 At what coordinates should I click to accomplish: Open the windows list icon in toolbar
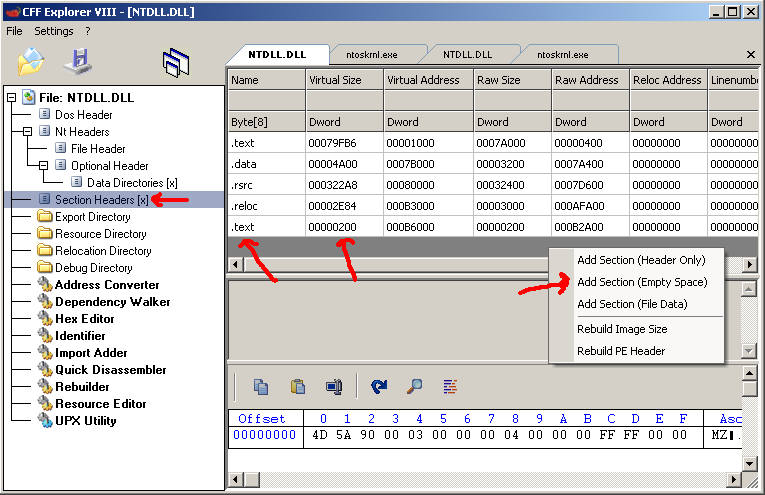[x=175, y=62]
